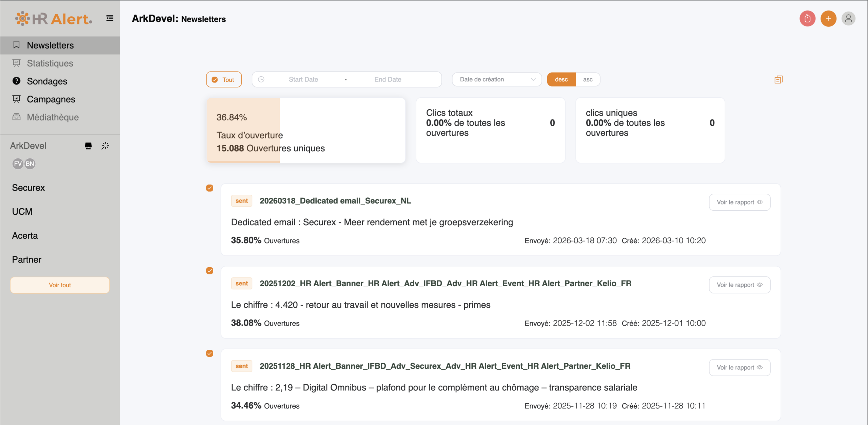The width and height of the screenshot is (868, 425).
Task: Click the 34.46% Ouvertures value
Action: pos(265,406)
